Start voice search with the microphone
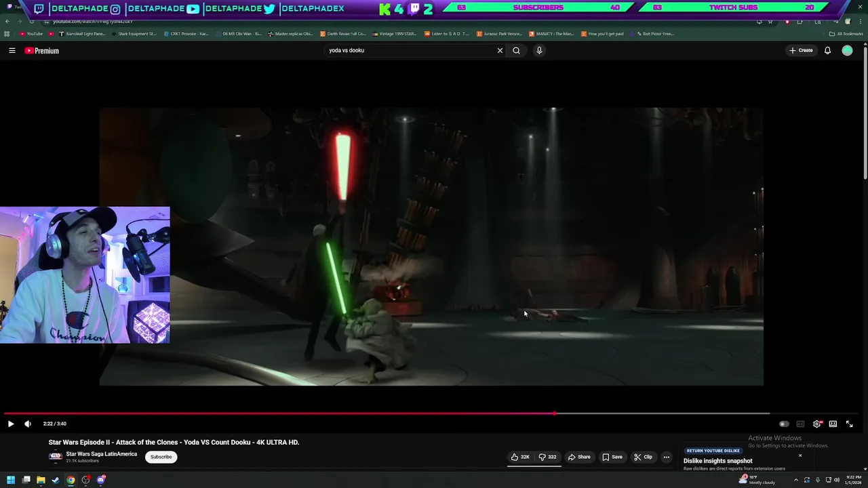The image size is (868, 488). tap(539, 50)
